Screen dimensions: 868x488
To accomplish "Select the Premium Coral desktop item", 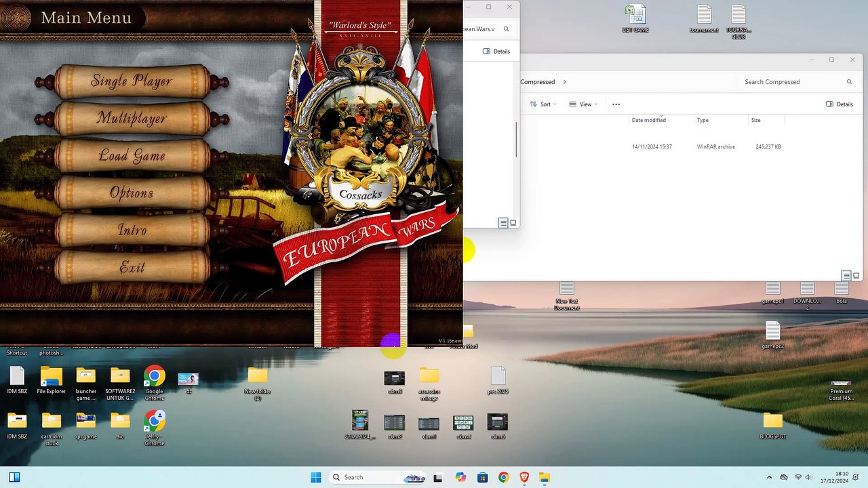I will 841,390.
